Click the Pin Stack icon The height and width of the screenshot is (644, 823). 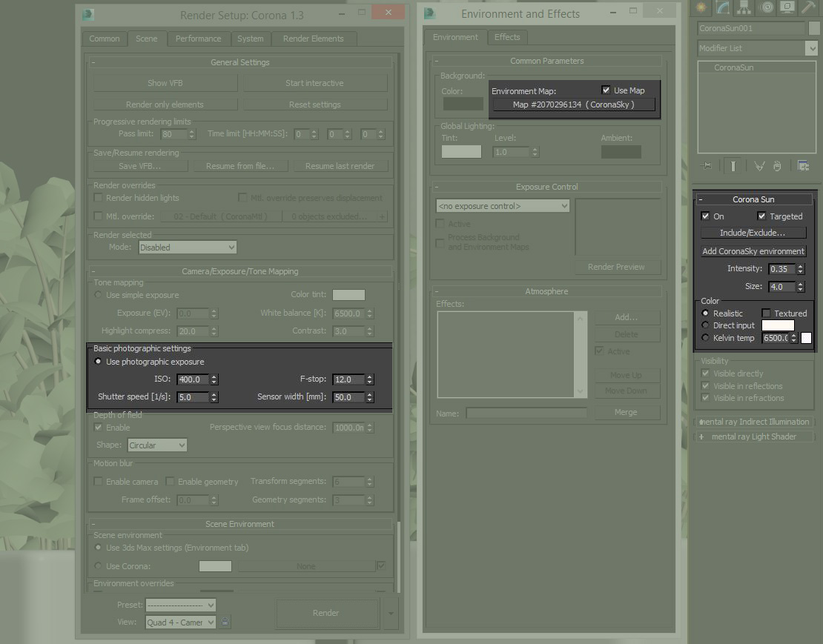tap(707, 166)
